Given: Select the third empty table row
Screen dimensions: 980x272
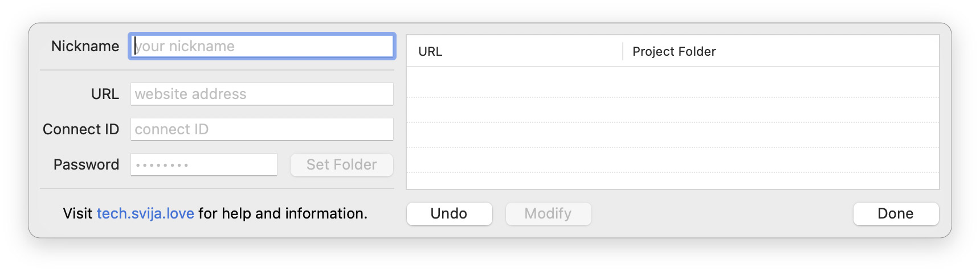Looking at the screenshot, I should coord(672,135).
